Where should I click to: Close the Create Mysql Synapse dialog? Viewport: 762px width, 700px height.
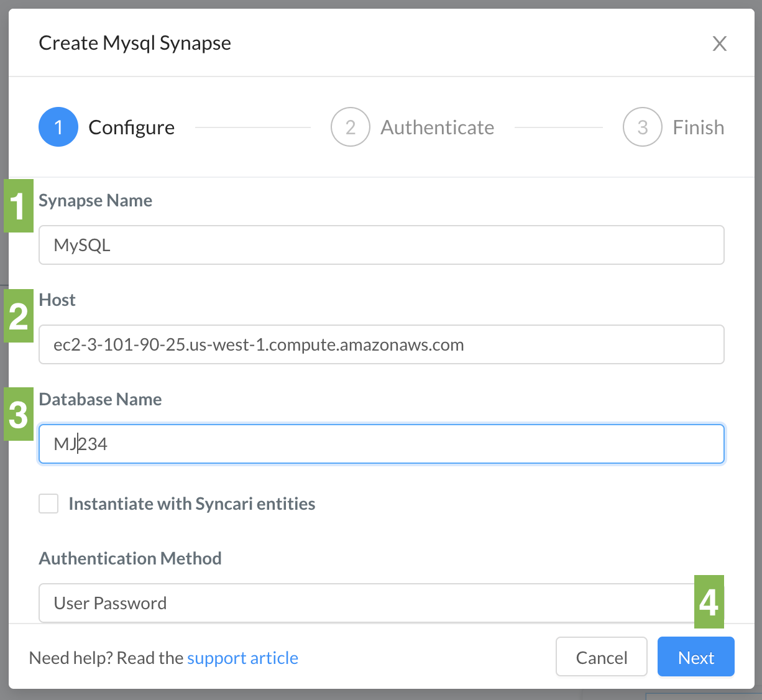pos(719,44)
